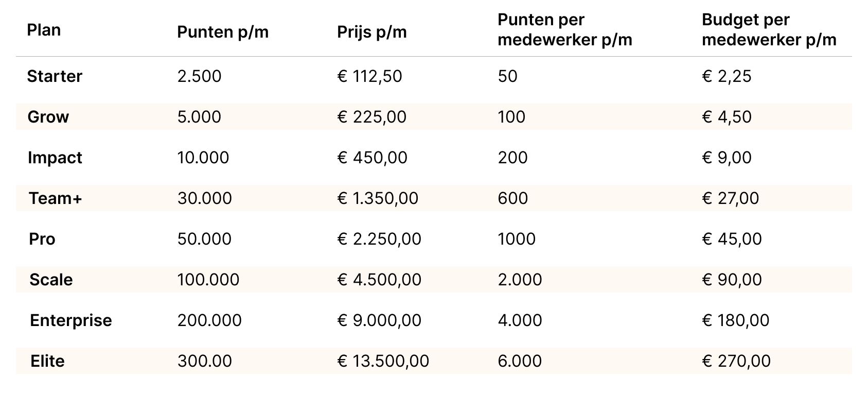868x393 pixels.
Task: Select the € 13.500,00 price cell
Action: click(x=383, y=361)
